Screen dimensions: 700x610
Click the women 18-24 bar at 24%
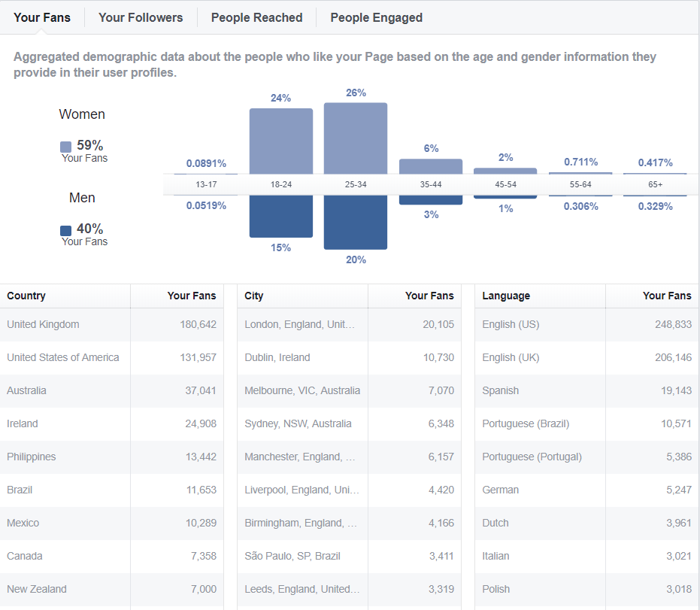pos(281,141)
